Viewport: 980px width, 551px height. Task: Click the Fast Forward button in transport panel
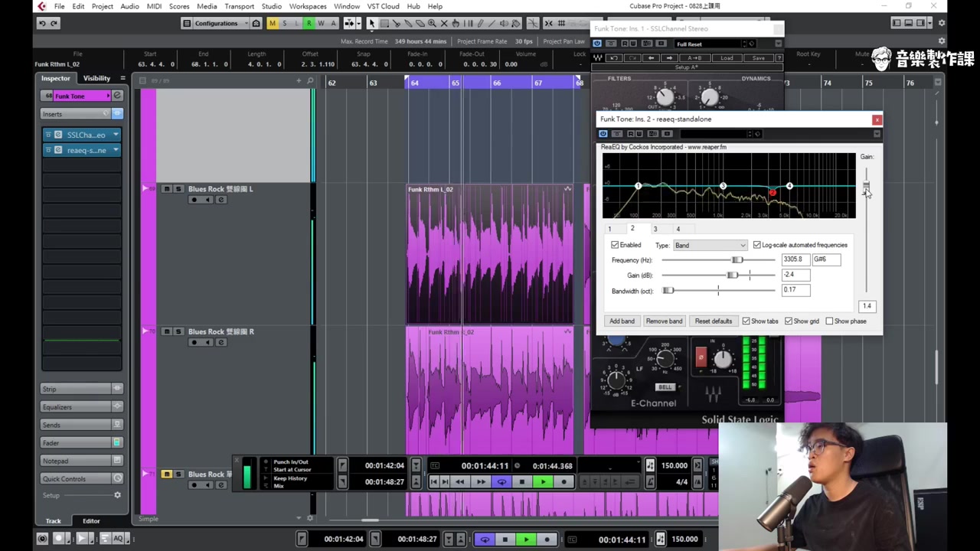481,481
